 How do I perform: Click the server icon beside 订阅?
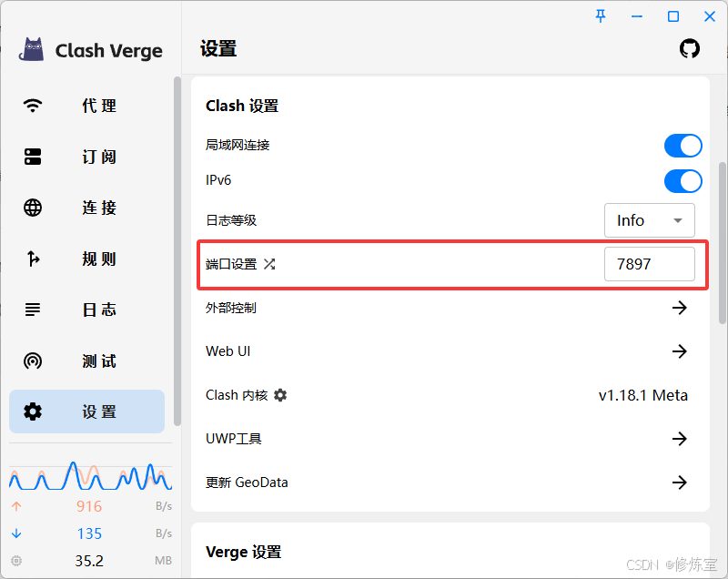tap(33, 157)
